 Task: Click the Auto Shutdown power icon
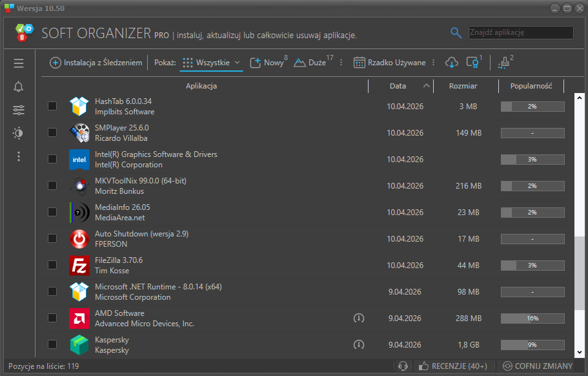point(79,239)
